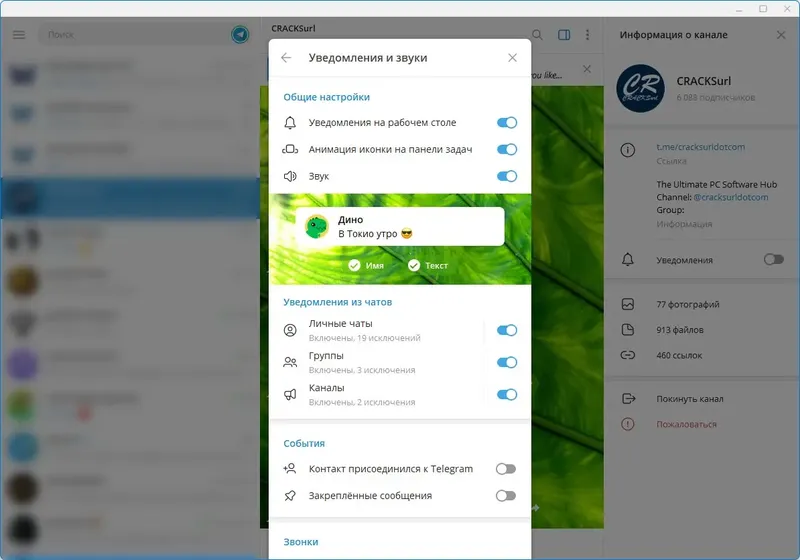
Task: Click the file icon beside 913 файлов
Action: point(628,330)
